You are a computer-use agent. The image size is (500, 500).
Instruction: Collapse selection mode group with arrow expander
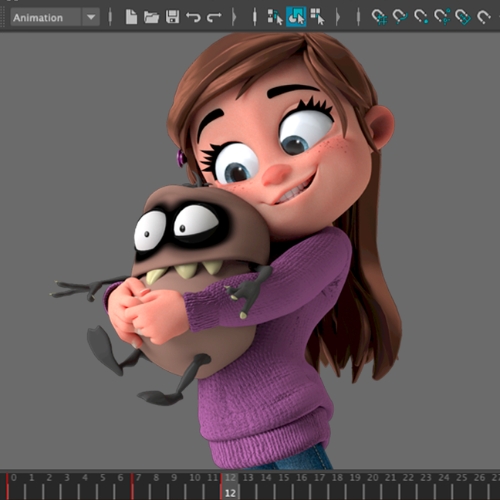[338, 17]
